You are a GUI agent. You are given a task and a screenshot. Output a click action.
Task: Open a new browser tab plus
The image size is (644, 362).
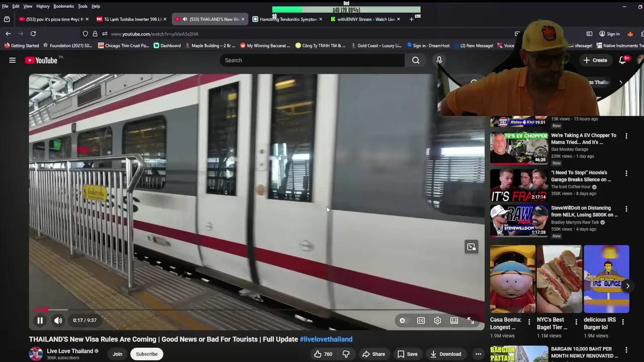click(x=412, y=19)
